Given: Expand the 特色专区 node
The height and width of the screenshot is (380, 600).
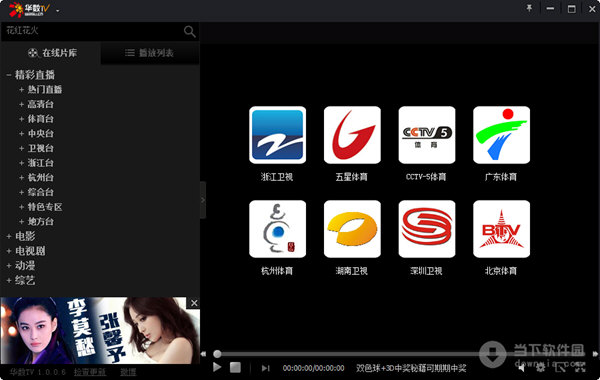Looking at the screenshot, I should pos(21,207).
